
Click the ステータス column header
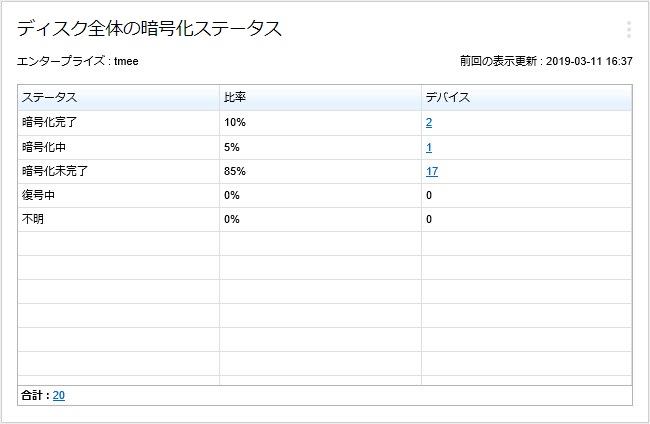(x=50, y=98)
